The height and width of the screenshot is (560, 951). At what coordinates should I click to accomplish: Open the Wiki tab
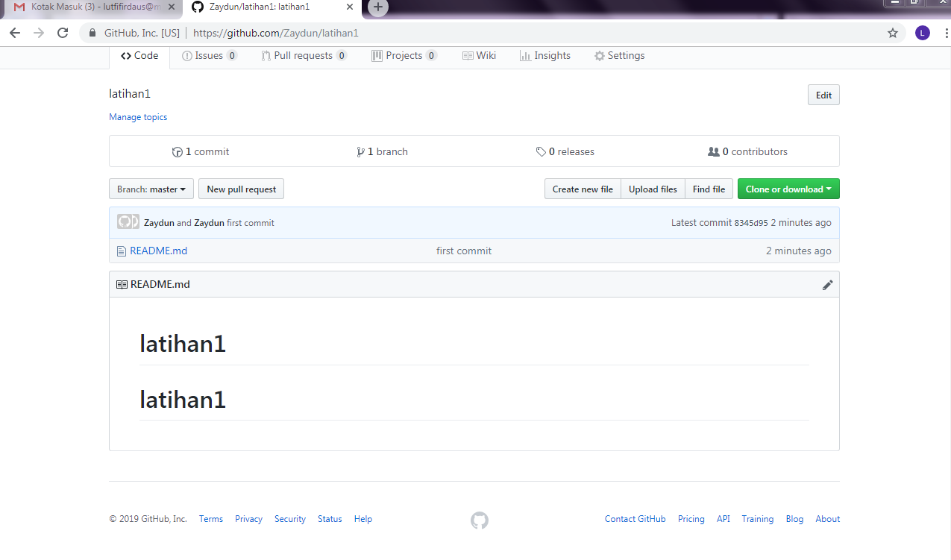tap(479, 56)
